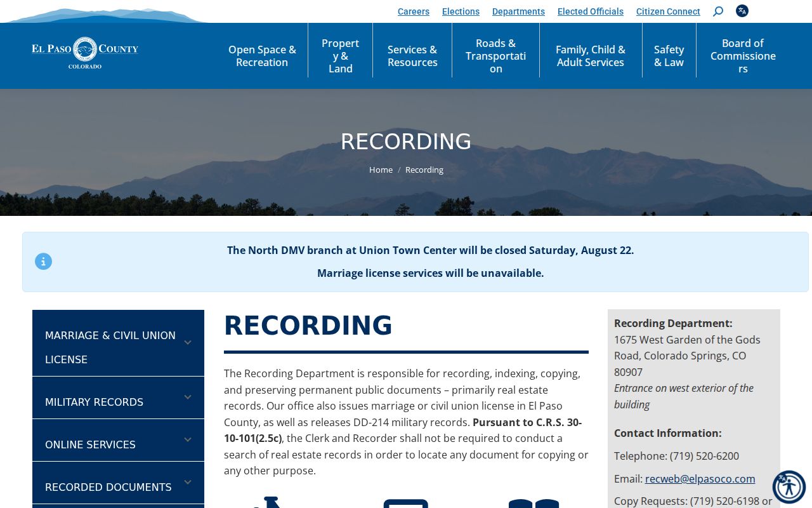Open the Services & Resources menu
Screen dimensions: 812x508
point(412,56)
